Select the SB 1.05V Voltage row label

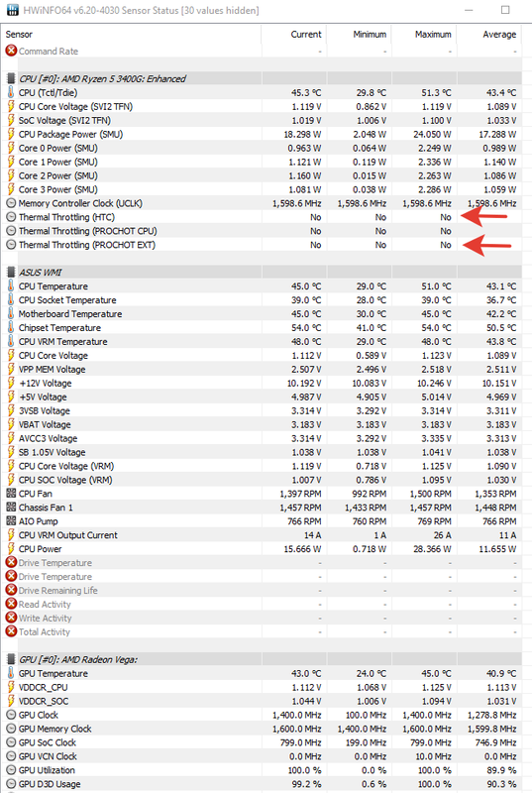[53, 452]
